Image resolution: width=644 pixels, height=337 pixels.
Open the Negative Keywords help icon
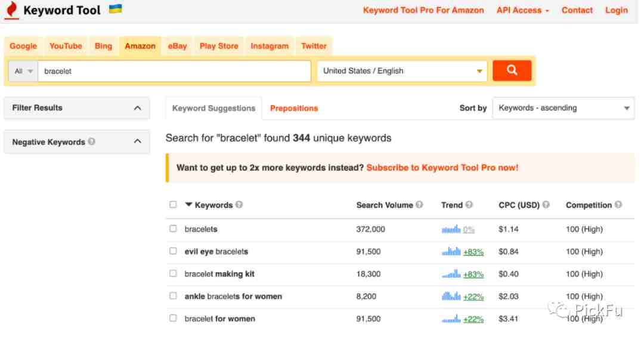point(92,141)
